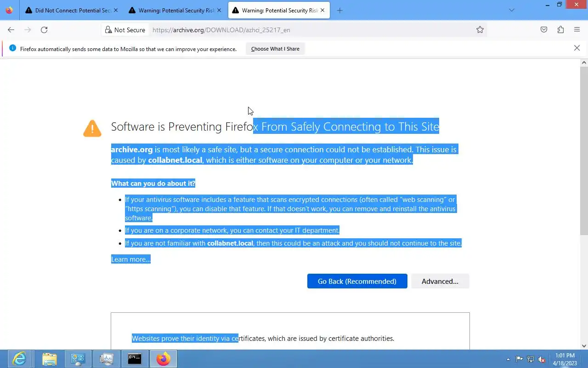The height and width of the screenshot is (368, 588).
Task: Open the list all tabs dropdown
Action: (512, 10)
